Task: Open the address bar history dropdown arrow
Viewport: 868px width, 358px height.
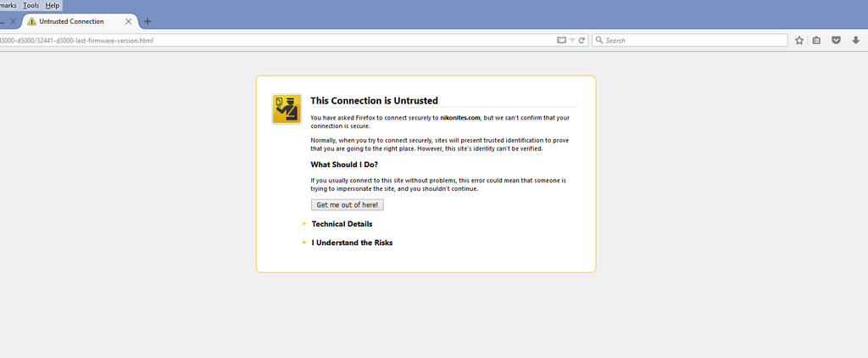Action: pyautogui.click(x=572, y=41)
